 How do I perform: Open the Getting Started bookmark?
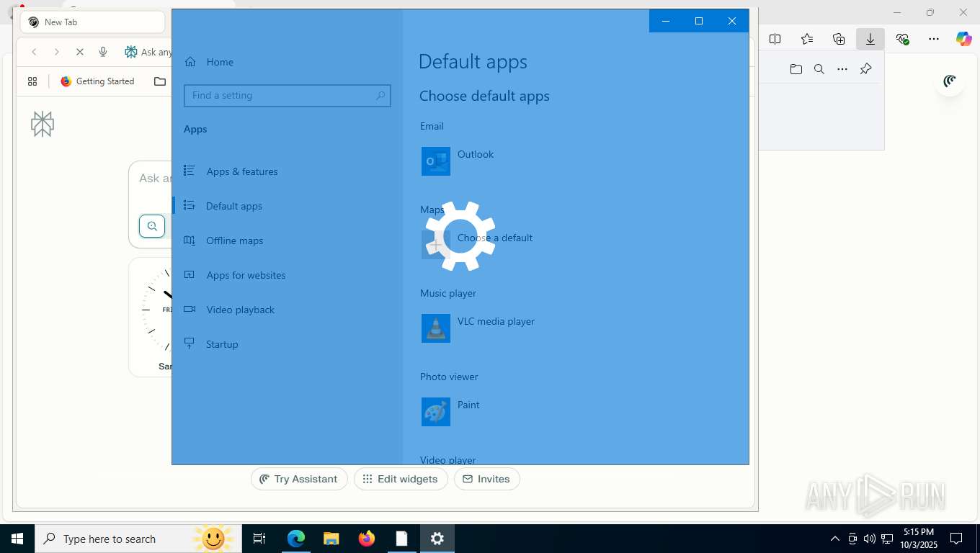[97, 81]
